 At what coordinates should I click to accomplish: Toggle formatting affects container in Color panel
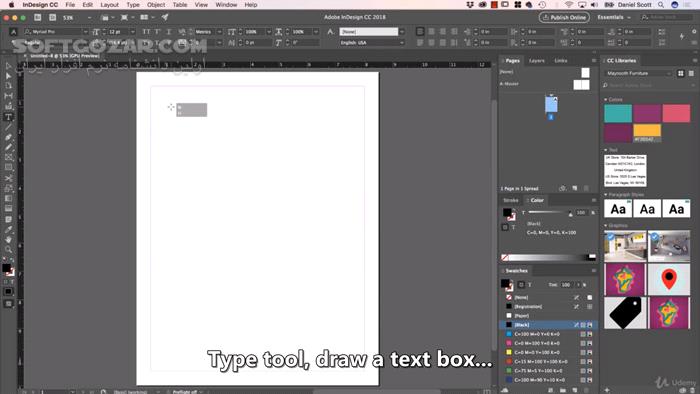[505, 227]
